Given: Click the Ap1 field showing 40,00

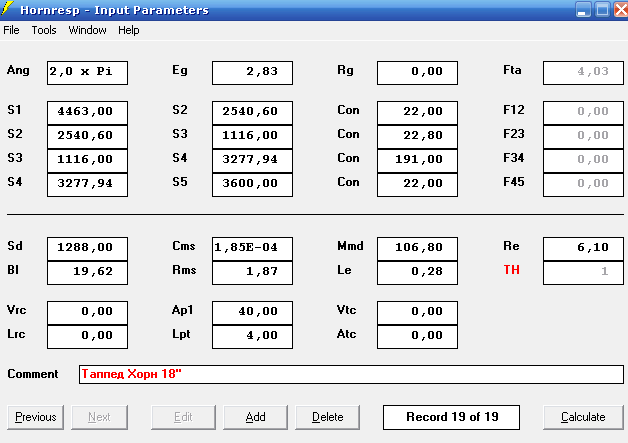Looking at the screenshot, I should (252, 313).
